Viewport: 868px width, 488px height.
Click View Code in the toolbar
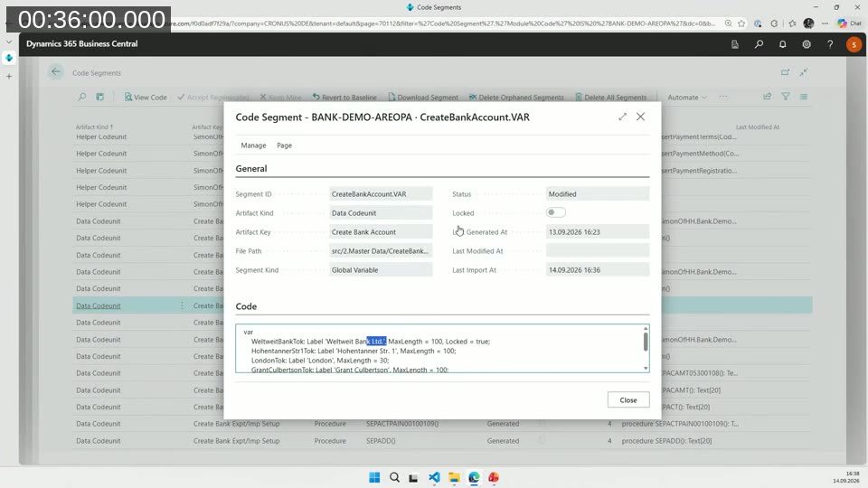point(146,98)
